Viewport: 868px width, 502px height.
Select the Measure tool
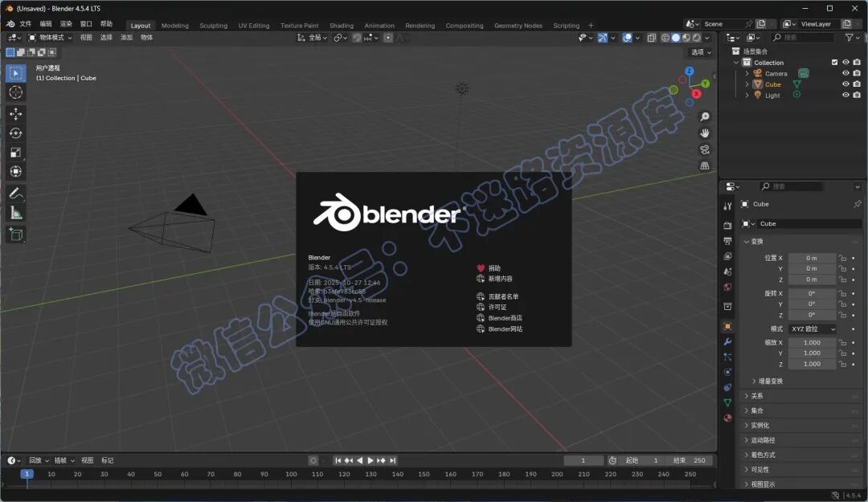15,213
